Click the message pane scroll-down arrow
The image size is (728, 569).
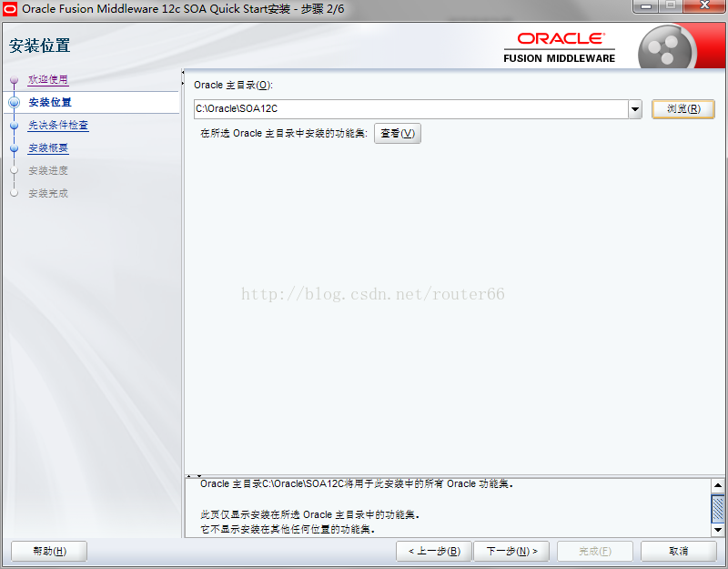point(718,530)
